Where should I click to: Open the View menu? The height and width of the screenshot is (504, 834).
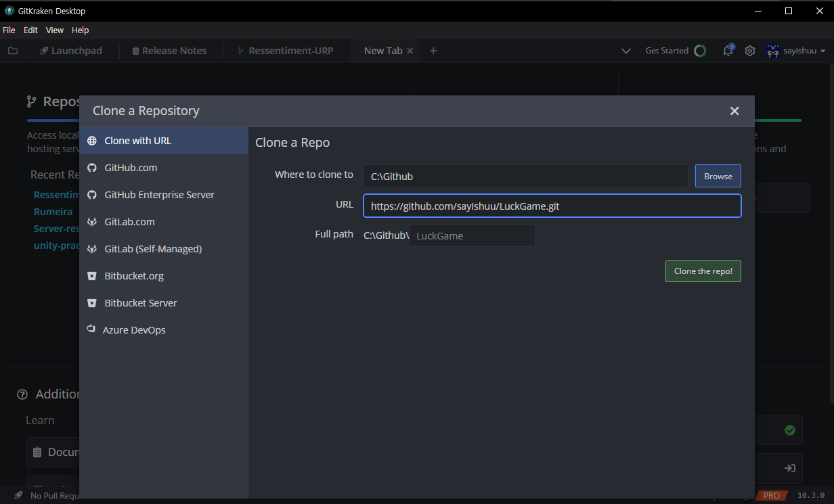click(x=55, y=30)
